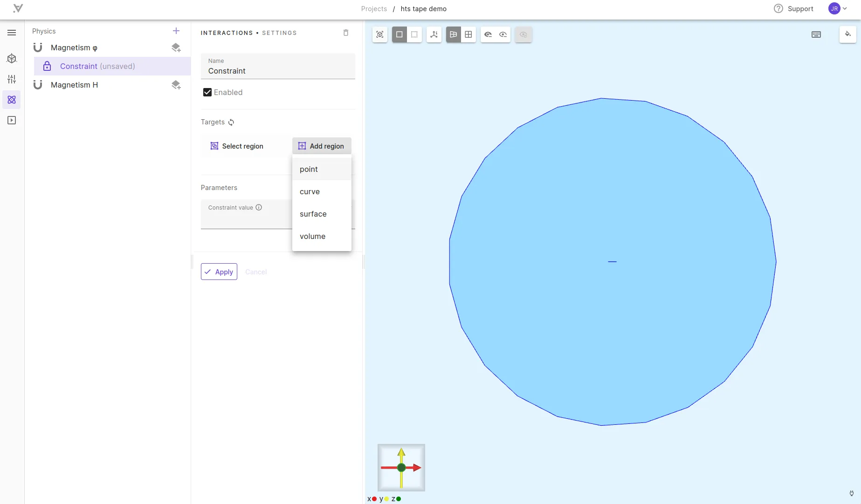This screenshot has height=504, width=861.
Task: Click the SETTINGS header label
Action: [279, 33]
